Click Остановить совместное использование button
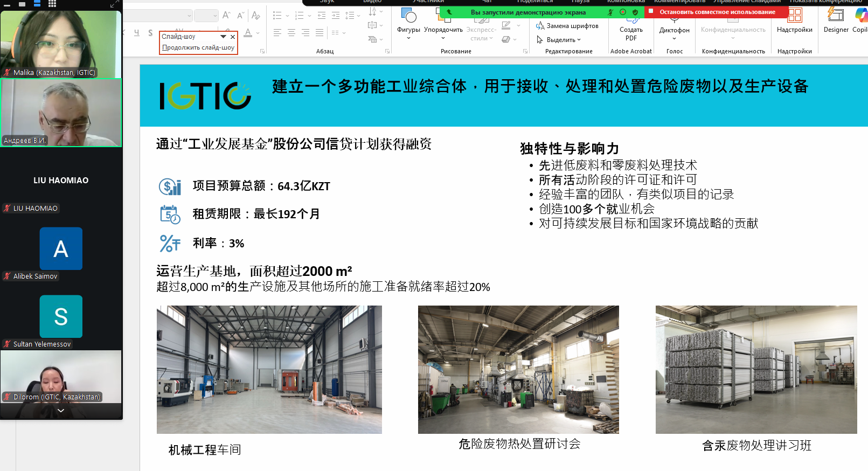Viewport: 868px width, 471px height. click(717, 12)
